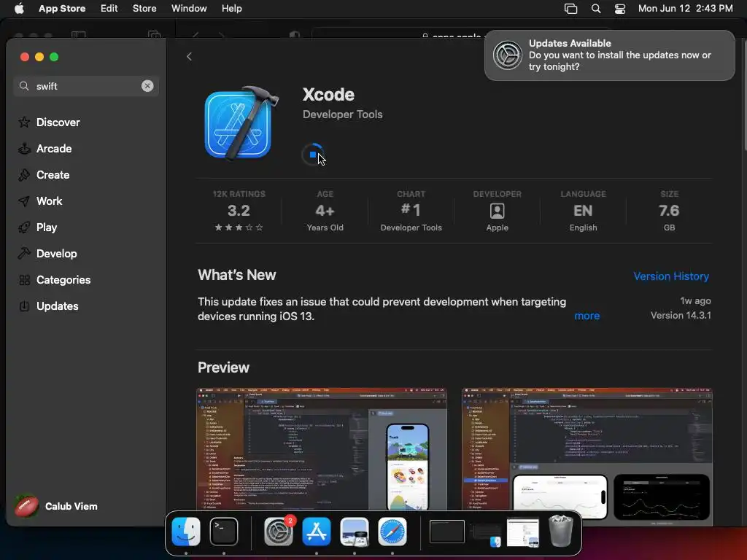Click the Arcade joystick icon
The image size is (747, 560).
tap(24, 149)
